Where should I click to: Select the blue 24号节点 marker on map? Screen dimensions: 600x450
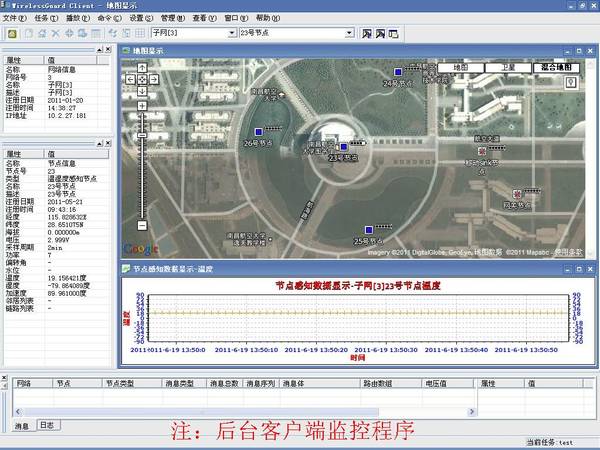point(398,72)
